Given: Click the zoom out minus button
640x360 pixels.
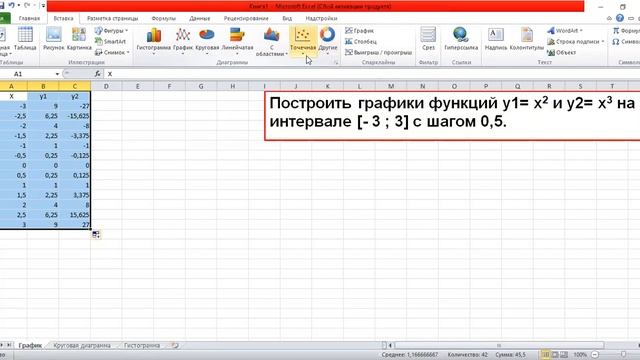Looking at the screenshot, I should (x=595, y=355).
